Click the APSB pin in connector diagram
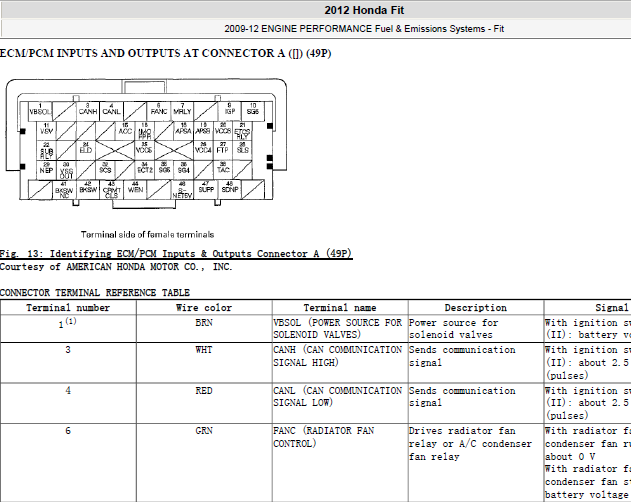The width and height of the screenshot is (631, 502). point(203,131)
